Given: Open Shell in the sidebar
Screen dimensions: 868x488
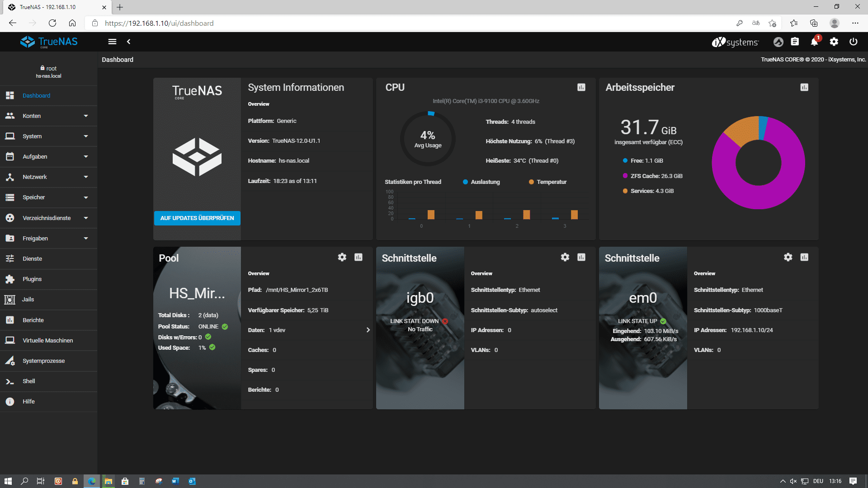Looking at the screenshot, I should coord(49,381).
